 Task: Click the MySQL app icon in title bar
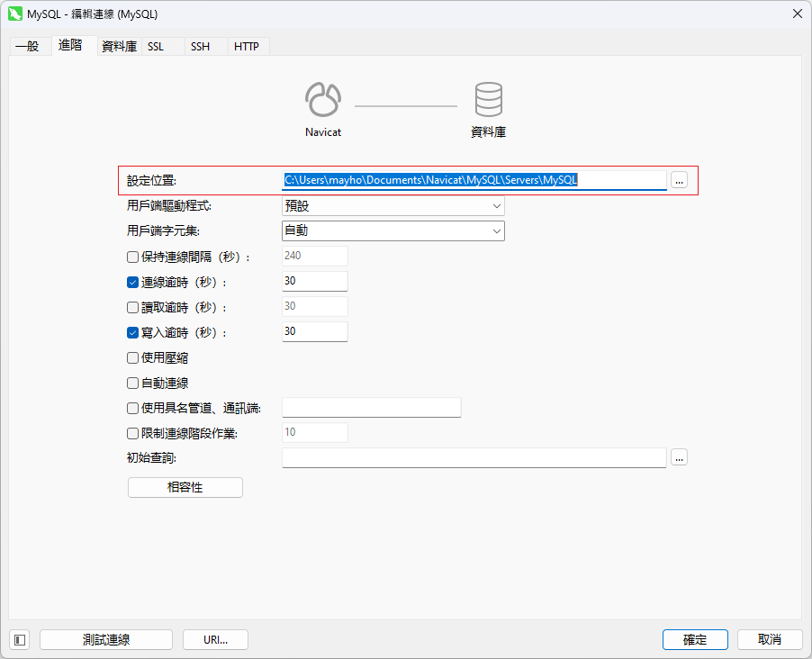pyautogui.click(x=15, y=14)
